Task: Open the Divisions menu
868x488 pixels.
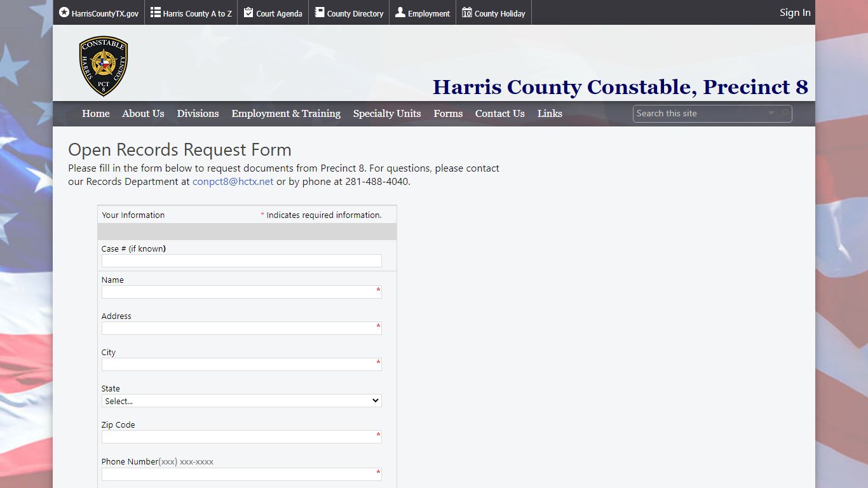Action: [x=198, y=114]
